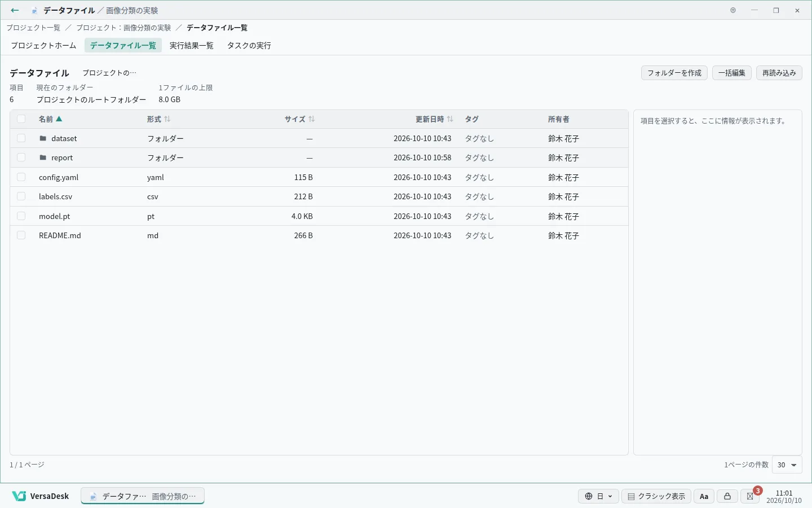Open the items-per-page dropdown showing 30
The height and width of the screenshot is (508, 812).
point(787,465)
